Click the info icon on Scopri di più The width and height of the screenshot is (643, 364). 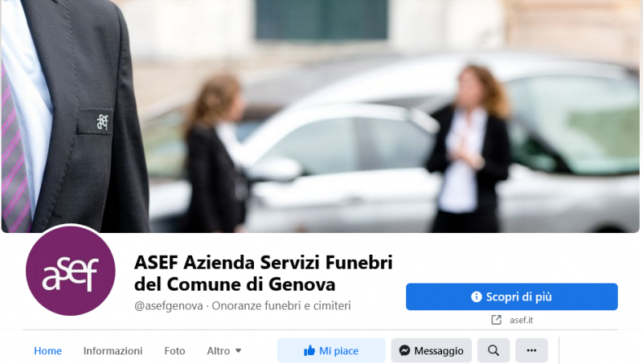tap(476, 297)
